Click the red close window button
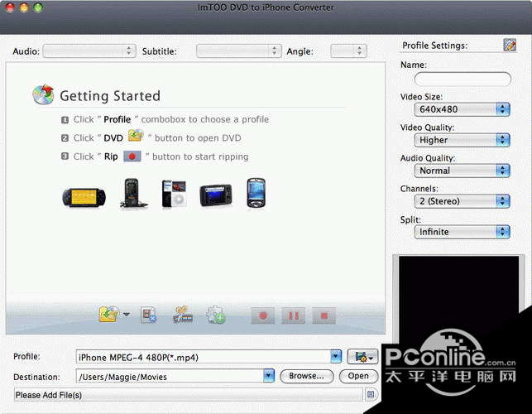Viewport: 532px width, 414px height. coord(10,7)
